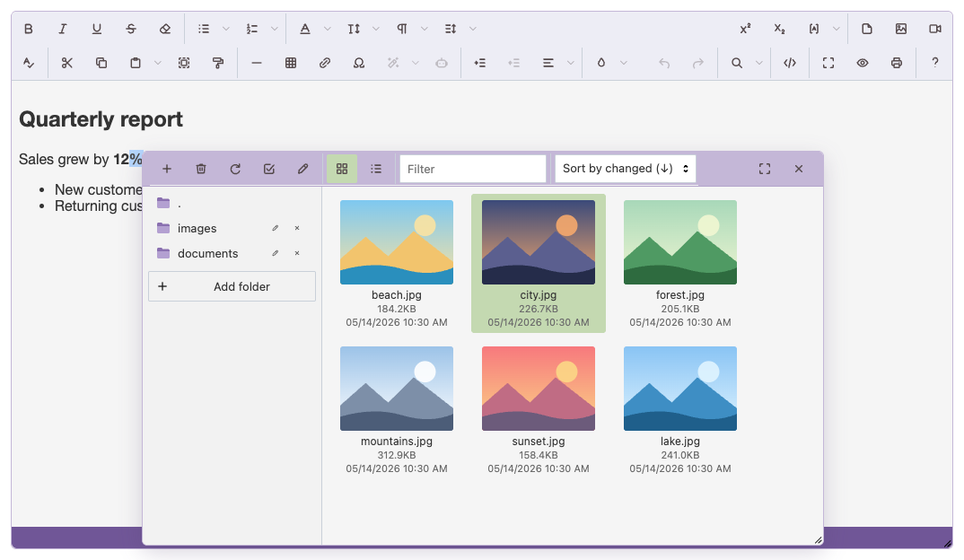Expand find options dropdown arrow
This screenshot has height=560, width=964.
click(758, 63)
